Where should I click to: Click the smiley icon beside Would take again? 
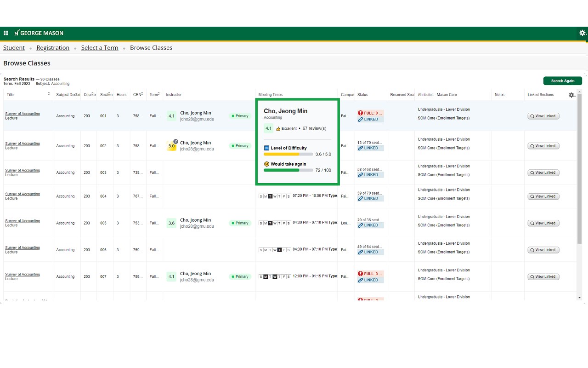[x=266, y=164]
